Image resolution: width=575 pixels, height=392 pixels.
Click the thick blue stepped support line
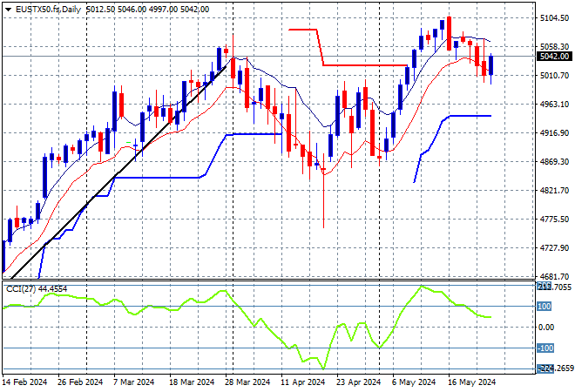click(253, 134)
